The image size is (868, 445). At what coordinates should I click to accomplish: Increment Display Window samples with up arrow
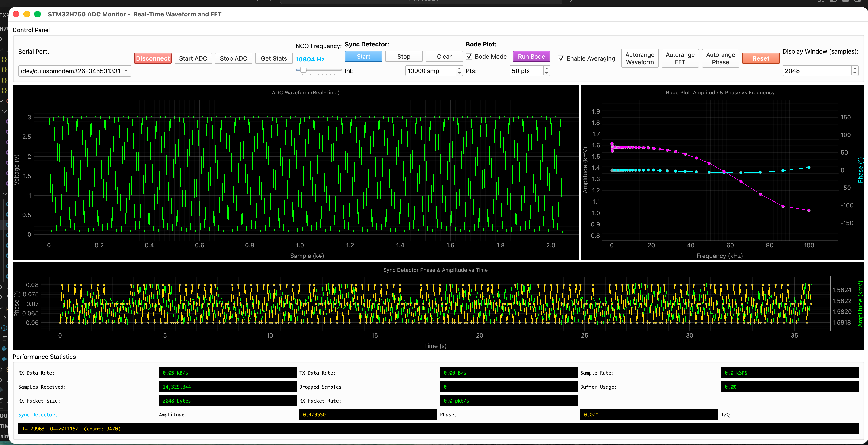855,69
